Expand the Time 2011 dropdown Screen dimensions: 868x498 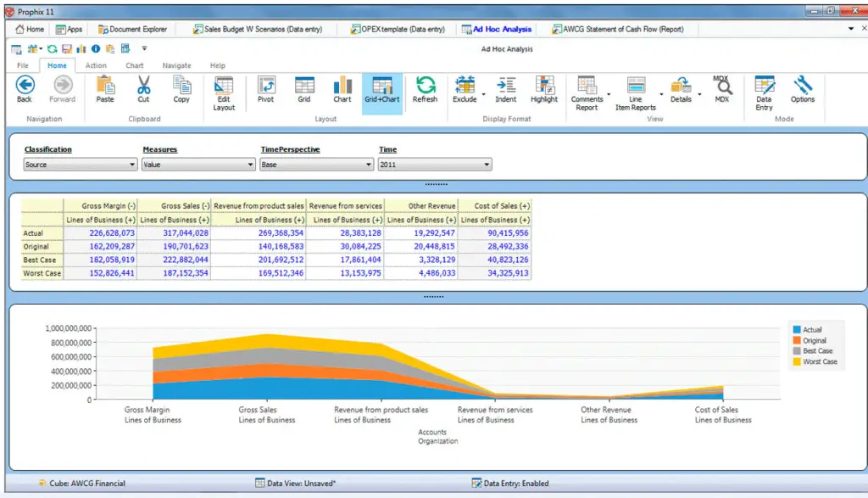pos(435,165)
